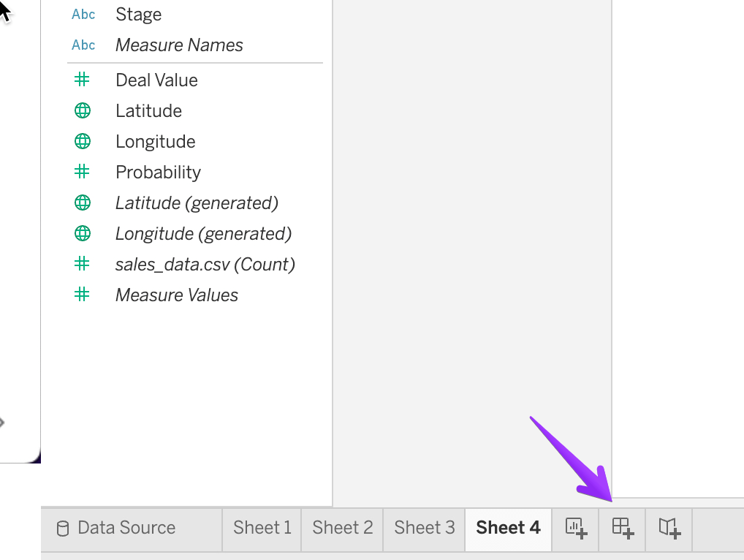Select the Deal Value measure
The height and width of the screenshot is (560, 744).
156,80
